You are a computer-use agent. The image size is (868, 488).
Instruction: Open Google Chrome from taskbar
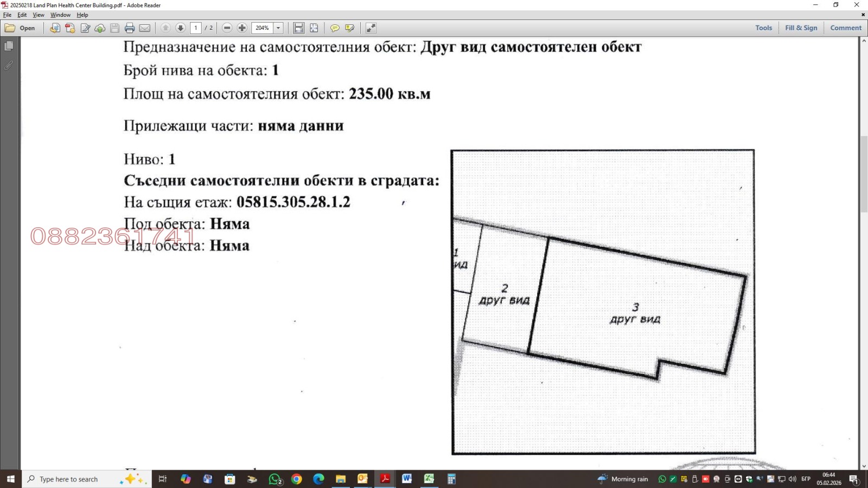[x=296, y=479]
